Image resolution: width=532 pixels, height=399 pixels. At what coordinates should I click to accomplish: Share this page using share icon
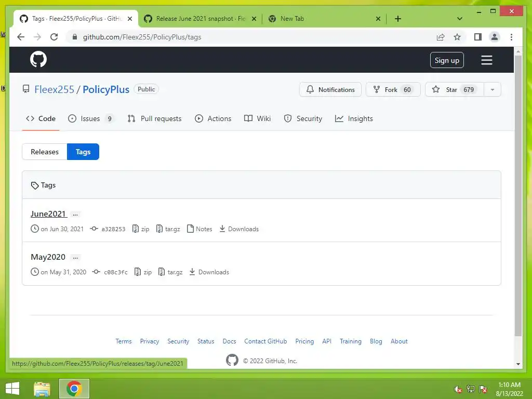pos(441,37)
